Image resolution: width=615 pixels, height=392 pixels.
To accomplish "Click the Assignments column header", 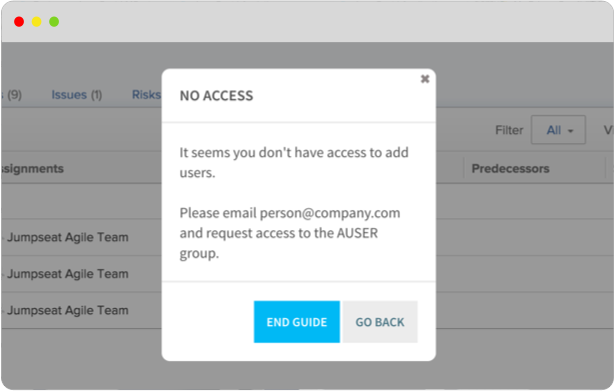I will [33, 169].
